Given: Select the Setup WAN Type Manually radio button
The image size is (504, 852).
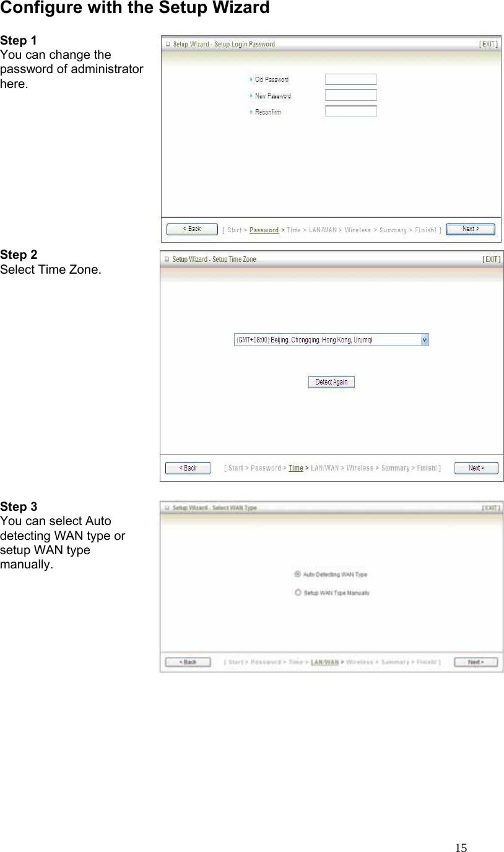Looking at the screenshot, I should click(298, 593).
